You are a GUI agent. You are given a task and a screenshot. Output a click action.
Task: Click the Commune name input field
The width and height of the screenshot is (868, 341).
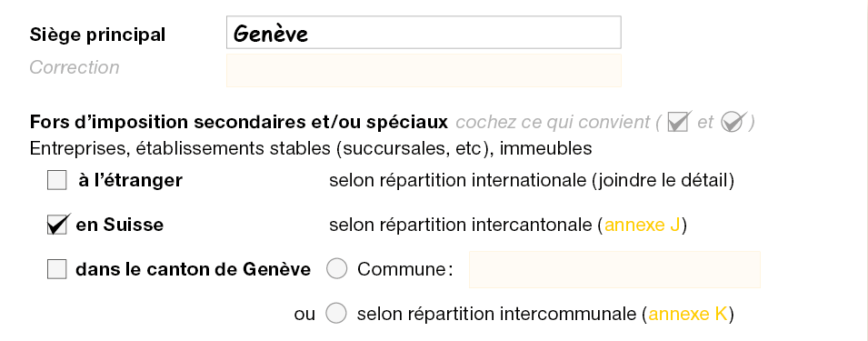click(x=614, y=269)
